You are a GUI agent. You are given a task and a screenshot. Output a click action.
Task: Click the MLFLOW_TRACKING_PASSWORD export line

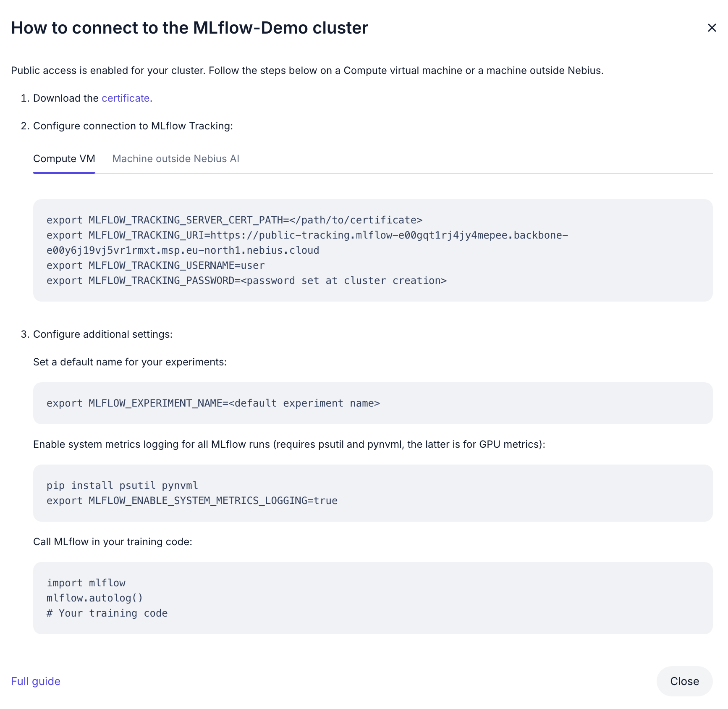point(246,281)
